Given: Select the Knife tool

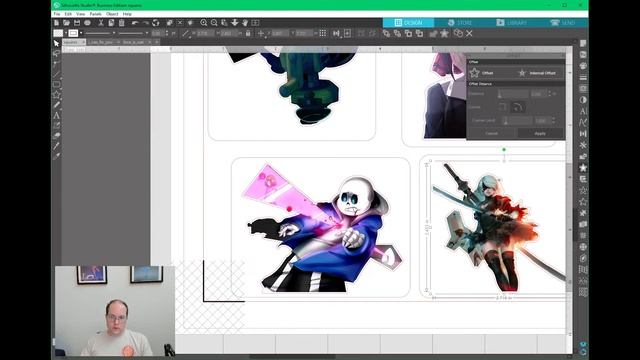Looking at the screenshot, I should click(x=56, y=146).
